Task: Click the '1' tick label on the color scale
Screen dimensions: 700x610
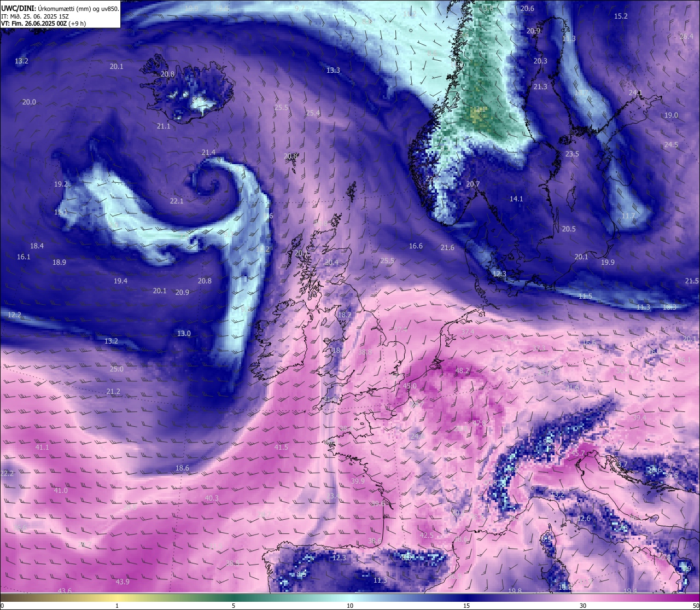Action: [117, 606]
